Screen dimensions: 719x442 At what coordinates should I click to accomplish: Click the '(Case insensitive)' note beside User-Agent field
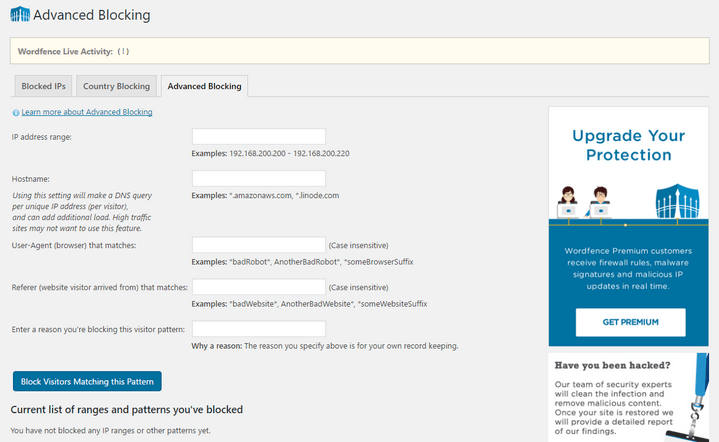[358, 245]
